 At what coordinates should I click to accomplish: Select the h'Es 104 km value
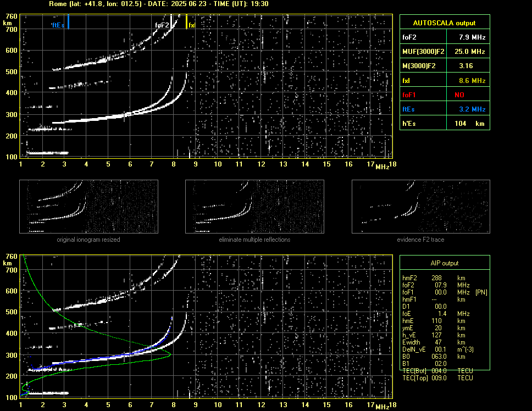469,124
